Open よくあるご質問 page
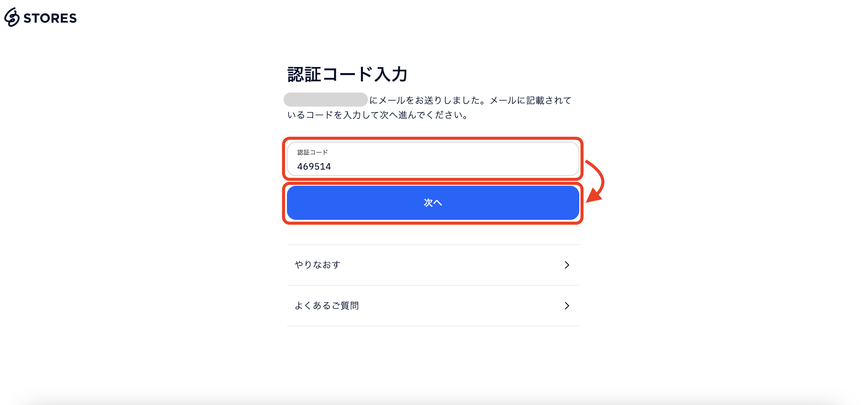Screen dimensions: 868x405 click(x=327, y=306)
